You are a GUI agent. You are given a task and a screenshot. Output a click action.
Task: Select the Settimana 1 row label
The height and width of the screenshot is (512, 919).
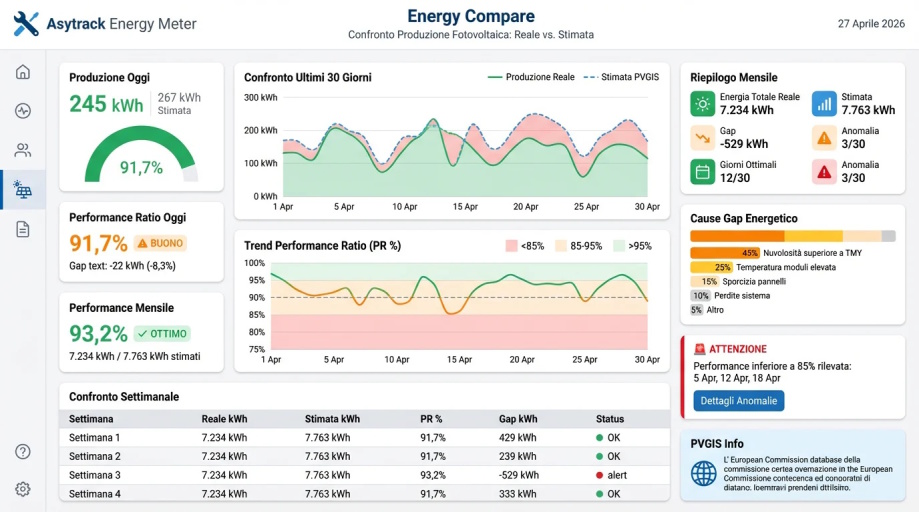[94, 438]
